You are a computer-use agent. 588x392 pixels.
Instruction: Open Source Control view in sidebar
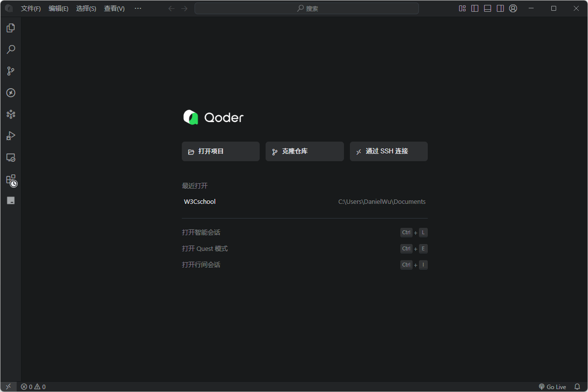coord(11,71)
